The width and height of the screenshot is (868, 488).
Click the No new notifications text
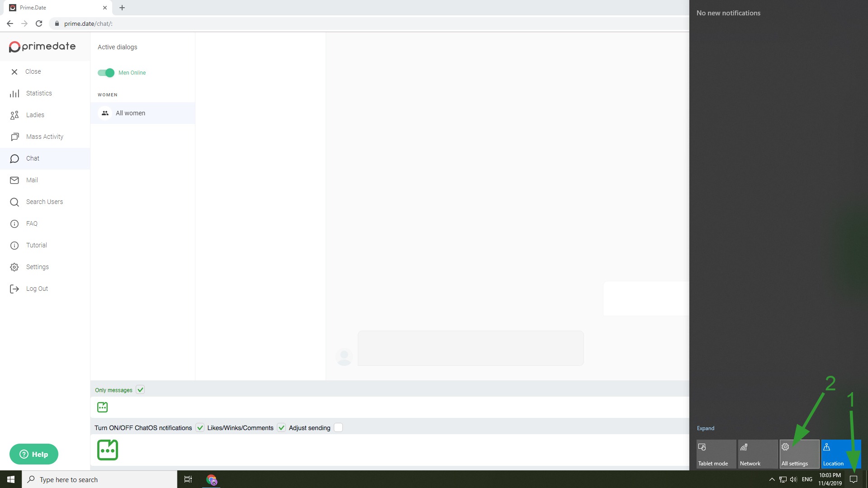point(729,13)
